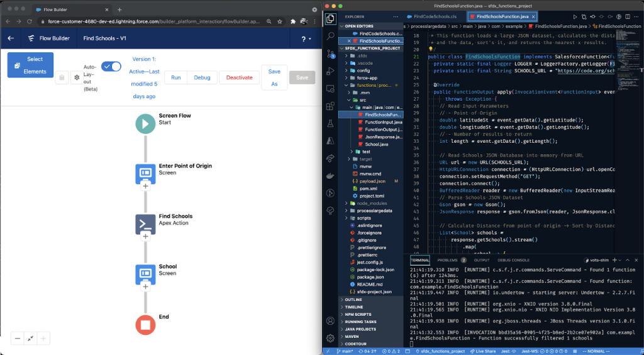Click the Screen Flow Start element
Screen dimensions: 644x355
click(x=145, y=123)
